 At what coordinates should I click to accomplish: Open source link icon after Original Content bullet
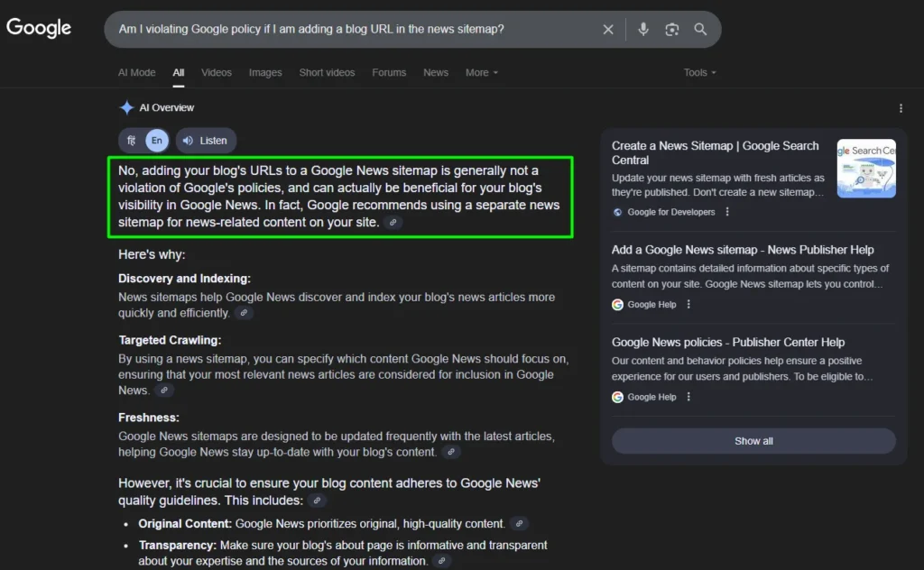[519, 523]
